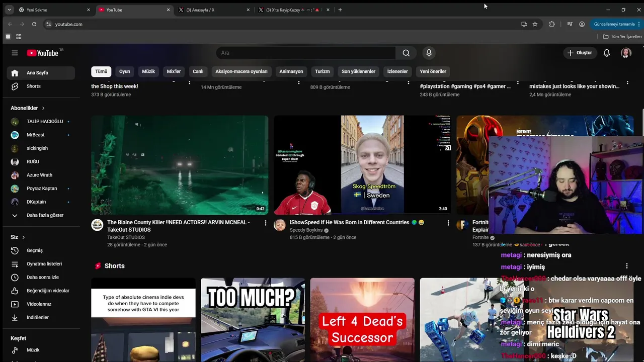Open more options for Blaine County video

pyautogui.click(x=266, y=223)
